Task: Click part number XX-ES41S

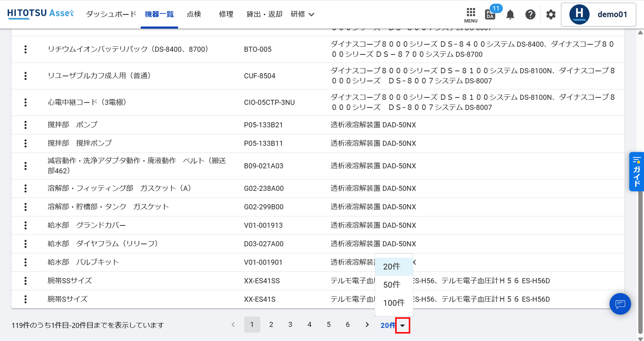Action: pyautogui.click(x=260, y=299)
